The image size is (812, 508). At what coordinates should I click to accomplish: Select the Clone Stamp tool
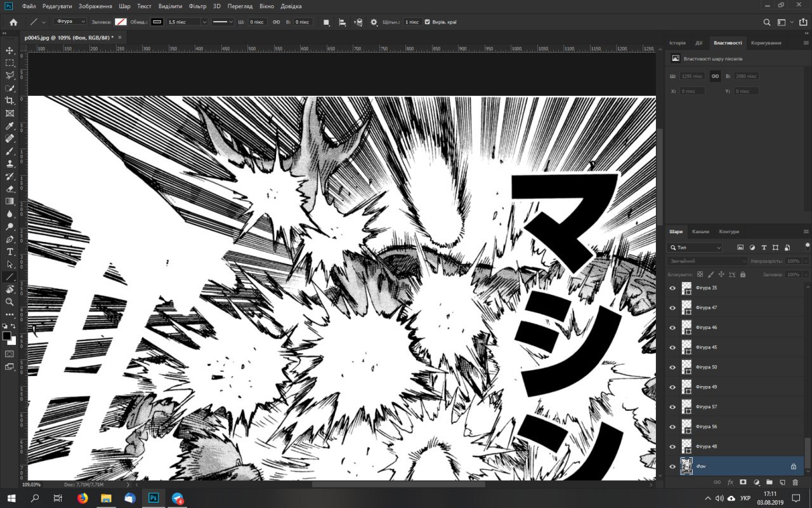tap(10, 164)
